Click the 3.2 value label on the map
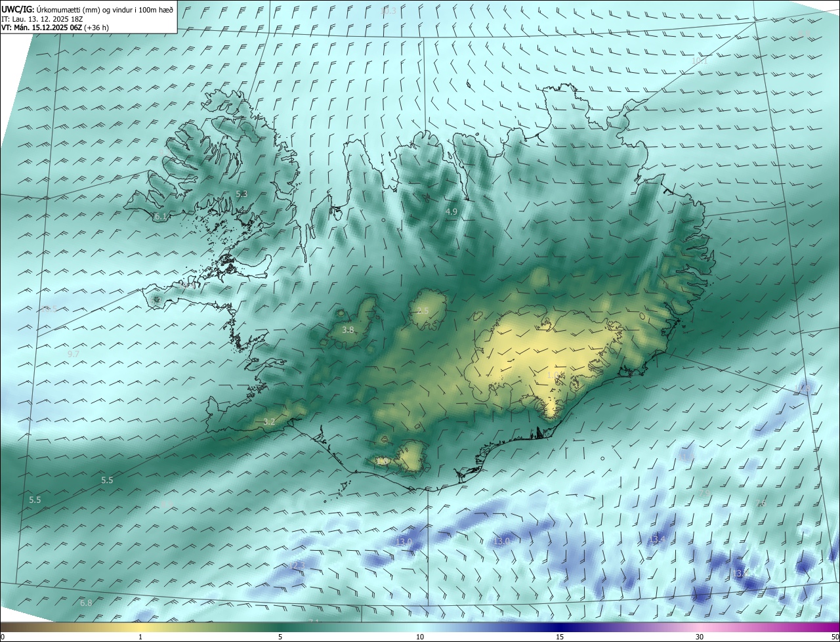 coord(268,421)
